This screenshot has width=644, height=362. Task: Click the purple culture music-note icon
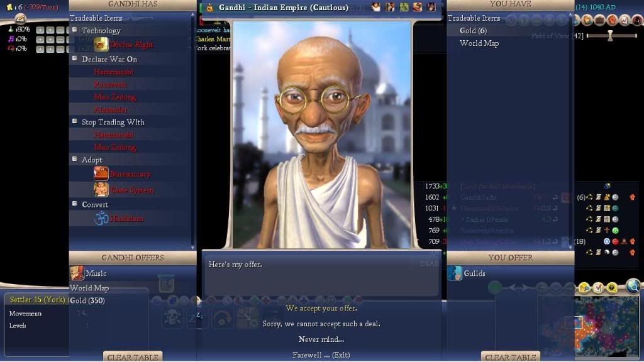11,39
